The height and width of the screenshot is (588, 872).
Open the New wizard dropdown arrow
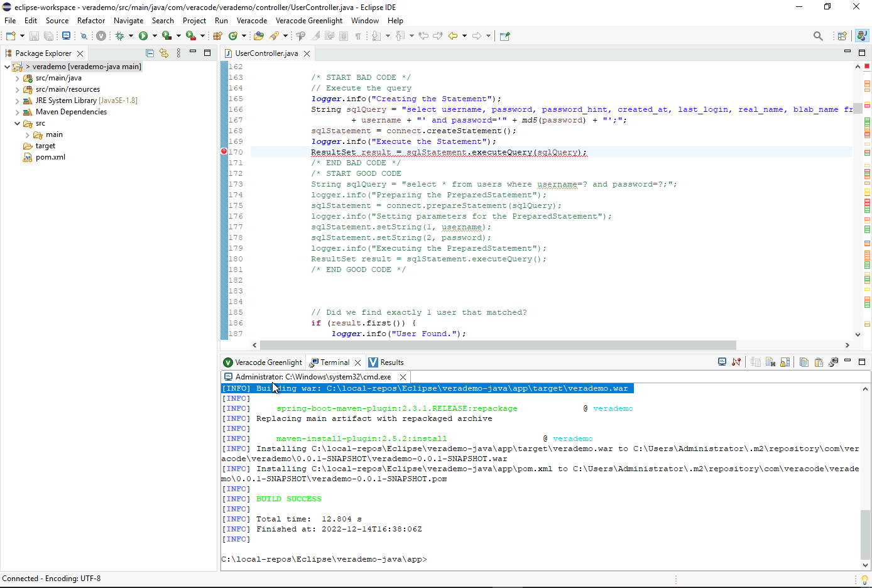click(x=22, y=36)
